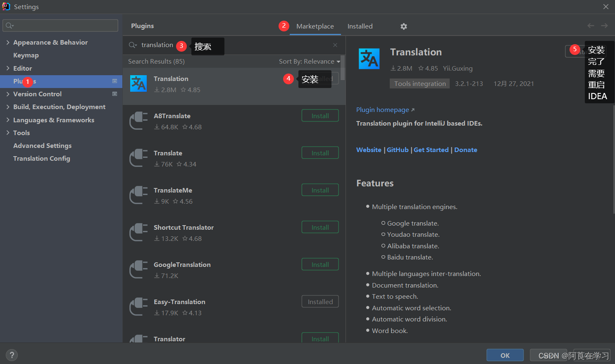Click the magnifier icon in plugin search
The image size is (615, 364).
(133, 45)
